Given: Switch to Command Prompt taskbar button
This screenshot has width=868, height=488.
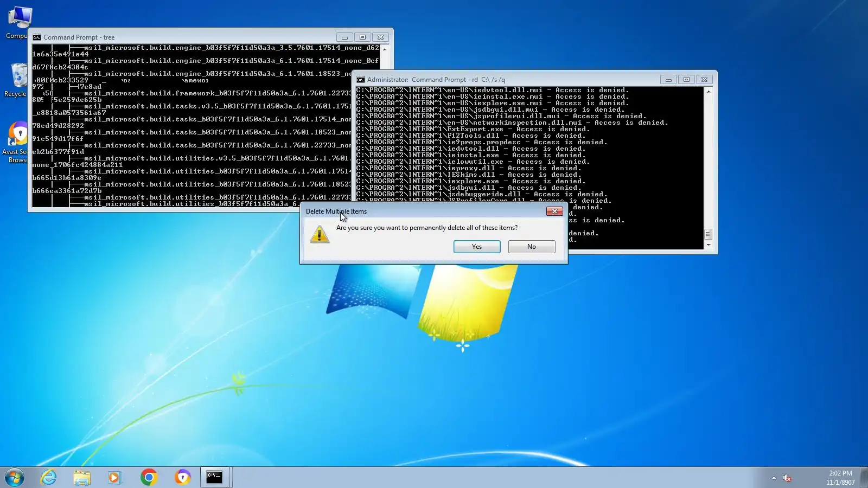Looking at the screenshot, I should point(215,477).
